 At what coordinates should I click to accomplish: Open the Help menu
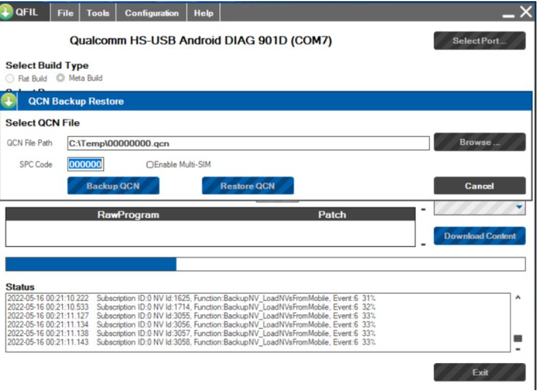(x=203, y=13)
